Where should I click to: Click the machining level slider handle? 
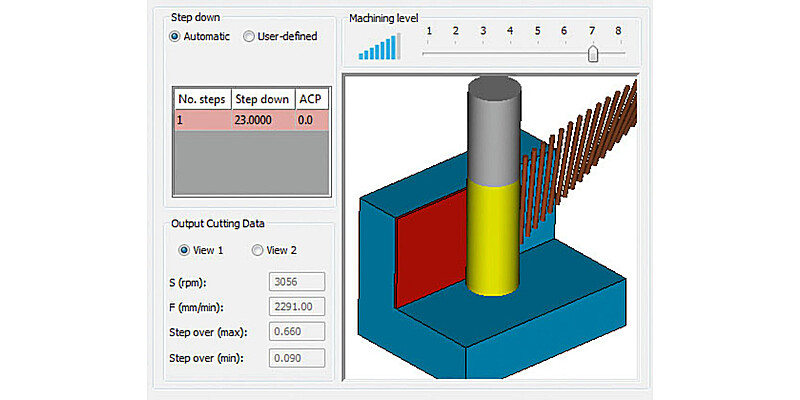[593, 53]
